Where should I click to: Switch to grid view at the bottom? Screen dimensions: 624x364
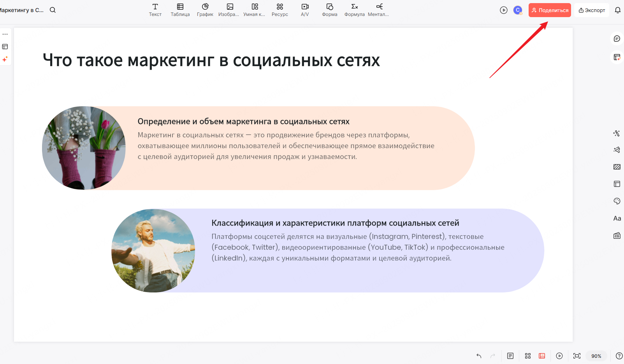pos(527,356)
